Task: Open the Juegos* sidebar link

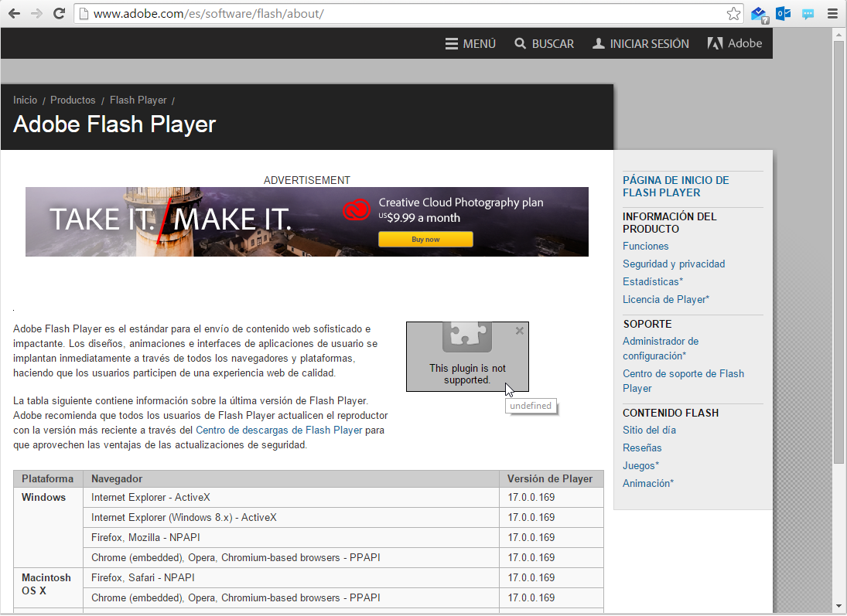Action: [640, 466]
